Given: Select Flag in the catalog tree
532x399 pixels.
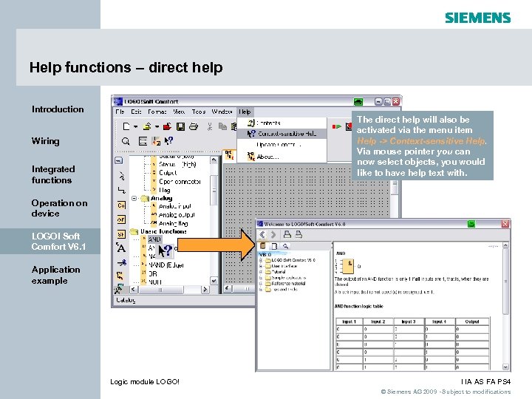Looking at the screenshot, I should [165, 190].
